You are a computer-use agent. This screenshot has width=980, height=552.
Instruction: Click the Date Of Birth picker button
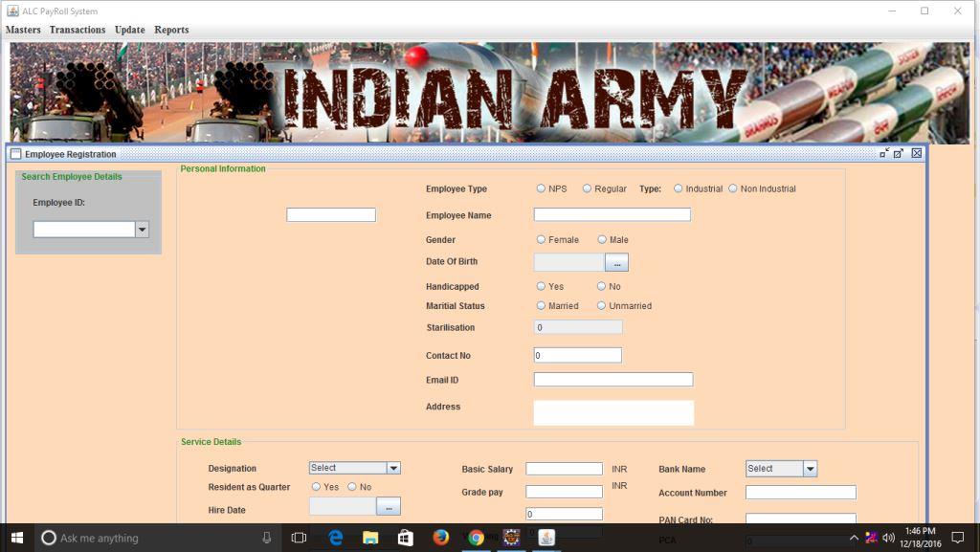coord(616,262)
